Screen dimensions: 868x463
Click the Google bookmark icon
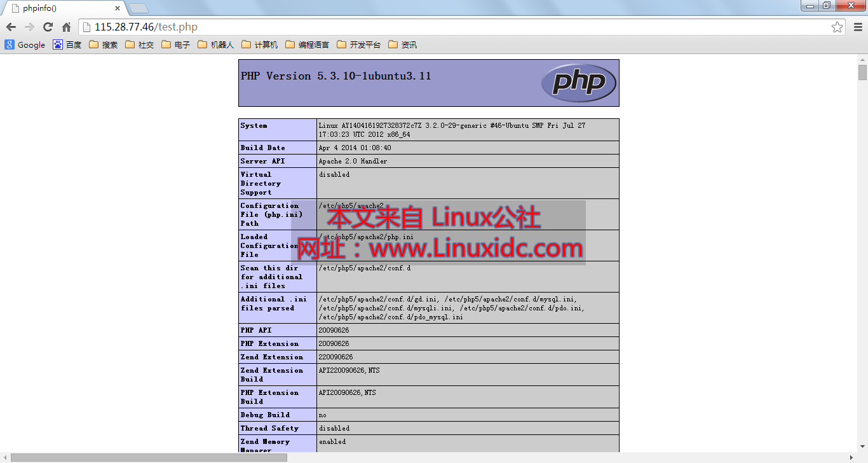(x=9, y=44)
